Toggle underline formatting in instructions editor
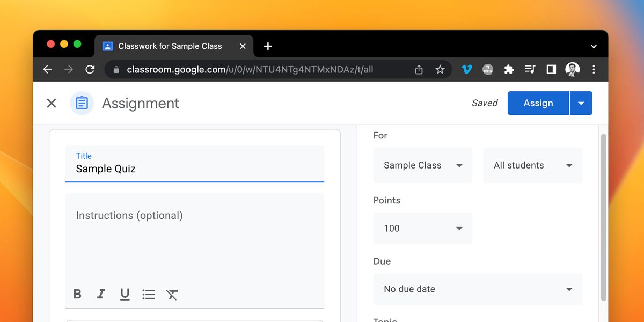 [x=125, y=294]
